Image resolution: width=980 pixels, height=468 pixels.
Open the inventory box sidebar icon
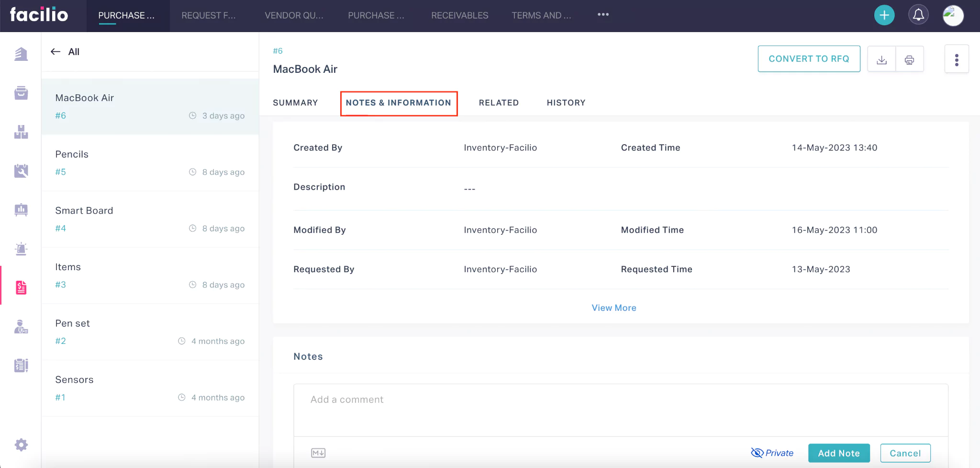(x=21, y=93)
